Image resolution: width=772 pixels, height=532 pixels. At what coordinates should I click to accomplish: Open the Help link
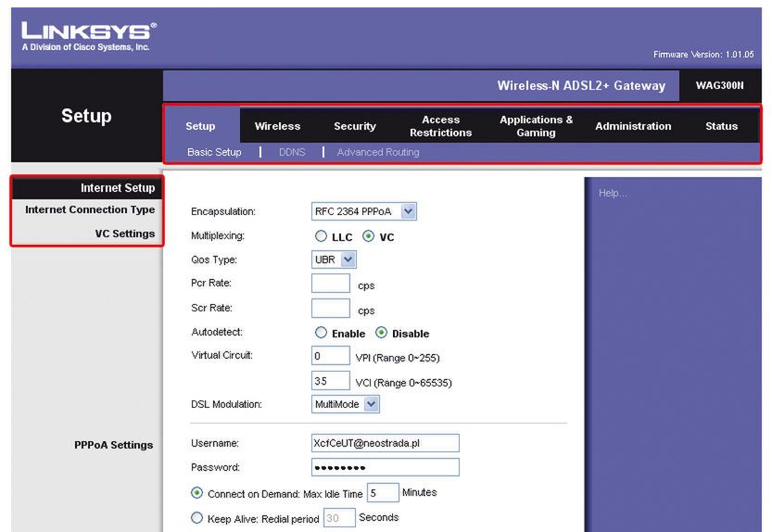(x=613, y=193)
